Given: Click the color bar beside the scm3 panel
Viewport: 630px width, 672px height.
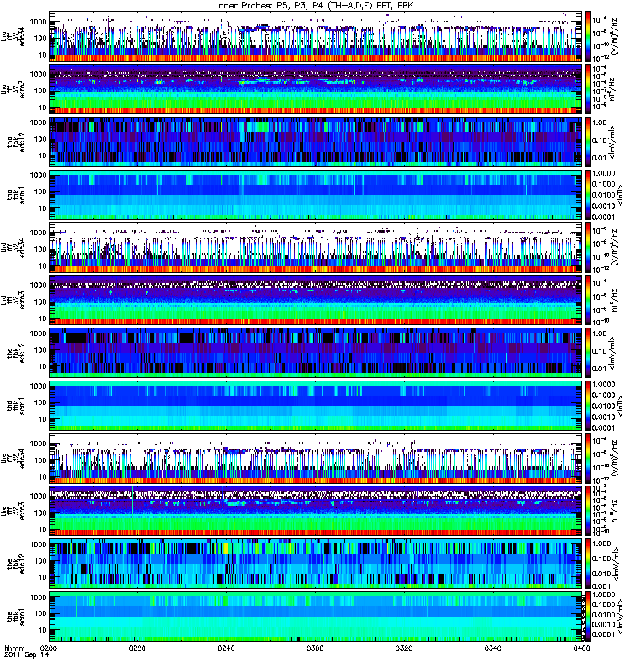Looking at the screenshot, I should (587, 511).
